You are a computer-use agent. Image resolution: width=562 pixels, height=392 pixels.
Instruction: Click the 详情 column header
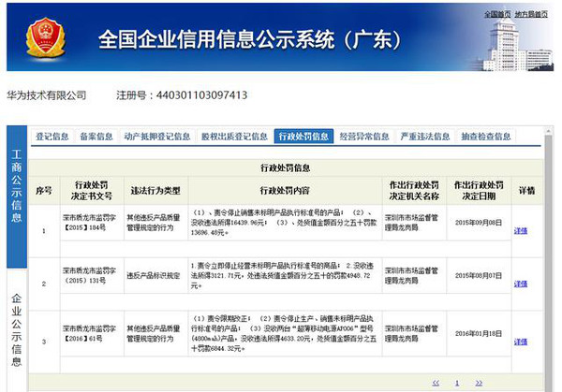tap(526, 191)
